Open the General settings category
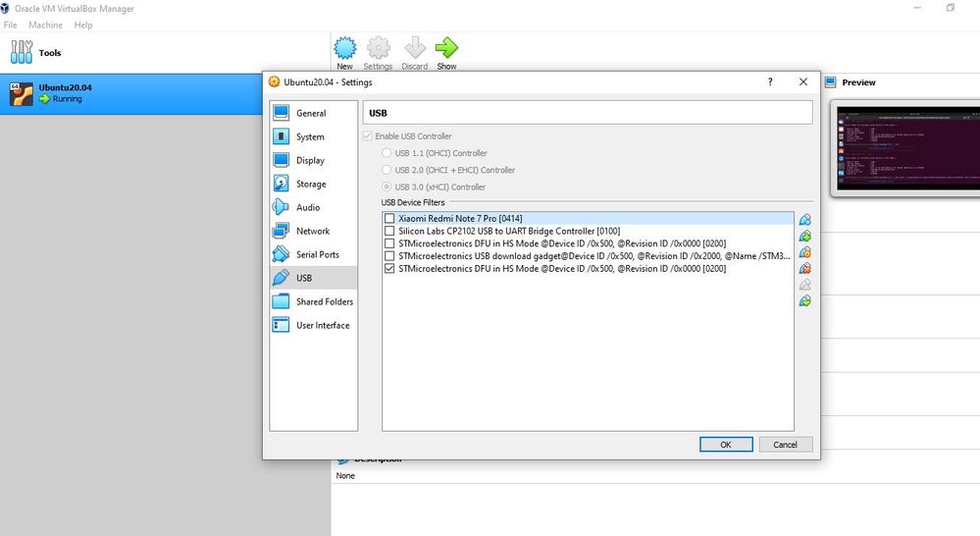This screenshot has width=980, height=536. [x=314, y=113]
